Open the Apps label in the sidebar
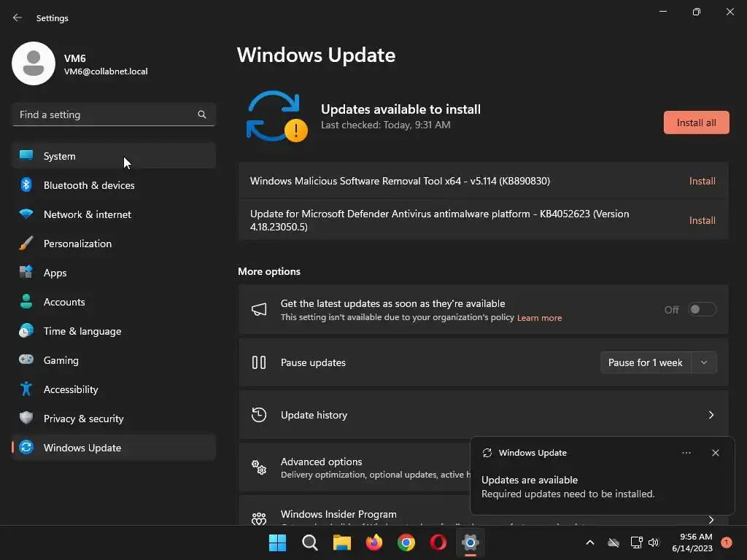The width and height of the screenshot is (747, 560). coord(55,273)
